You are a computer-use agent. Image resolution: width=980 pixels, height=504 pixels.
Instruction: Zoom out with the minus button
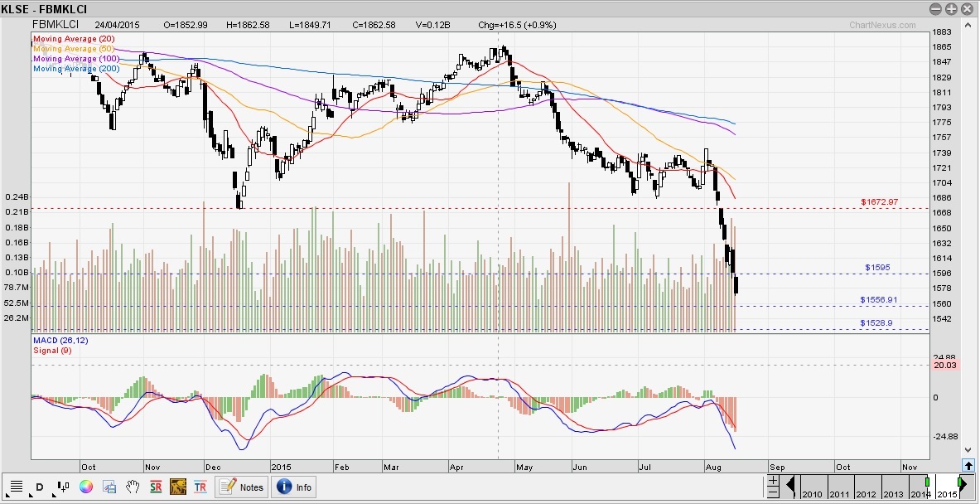tap(773, 492)
